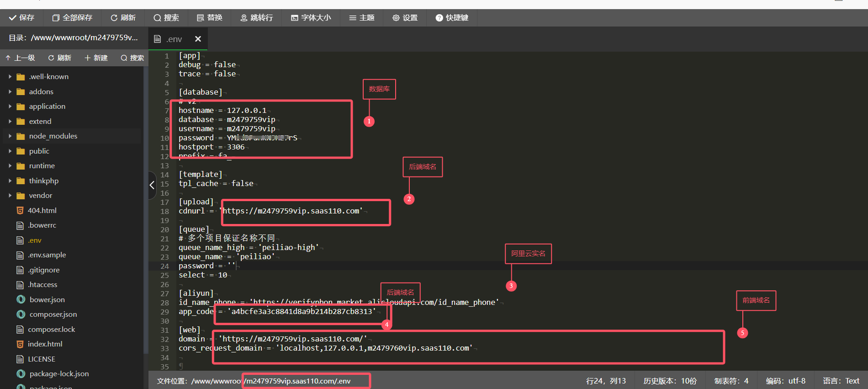
Task: Click the History Versions status indicator
Action: point(670,381)
